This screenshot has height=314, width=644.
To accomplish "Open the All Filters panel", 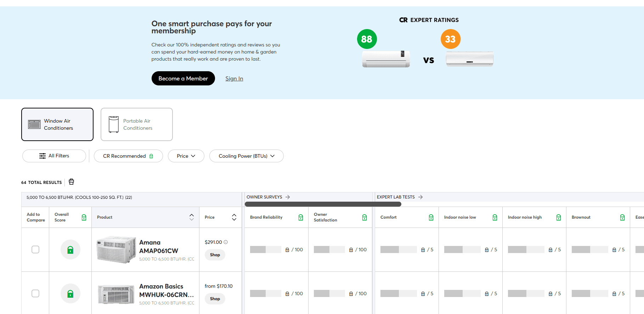I will click(54, 156).
